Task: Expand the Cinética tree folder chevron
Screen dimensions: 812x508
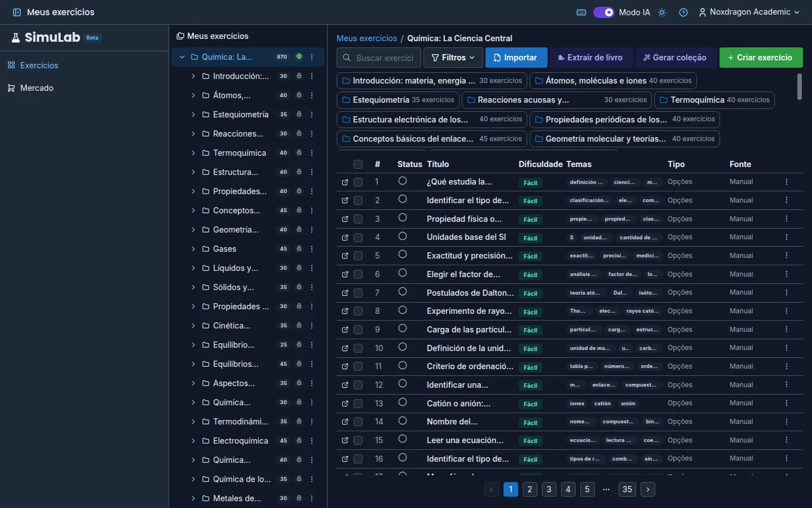Action: (x=193, y=326)
